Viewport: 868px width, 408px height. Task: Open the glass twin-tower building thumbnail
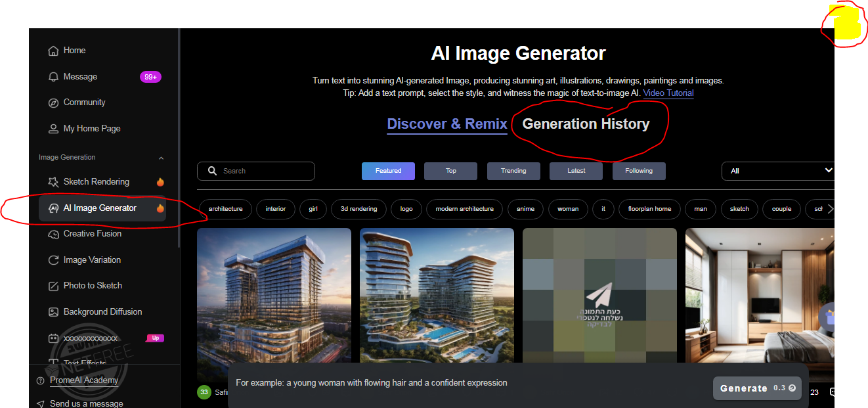click(x=274, y=305)
